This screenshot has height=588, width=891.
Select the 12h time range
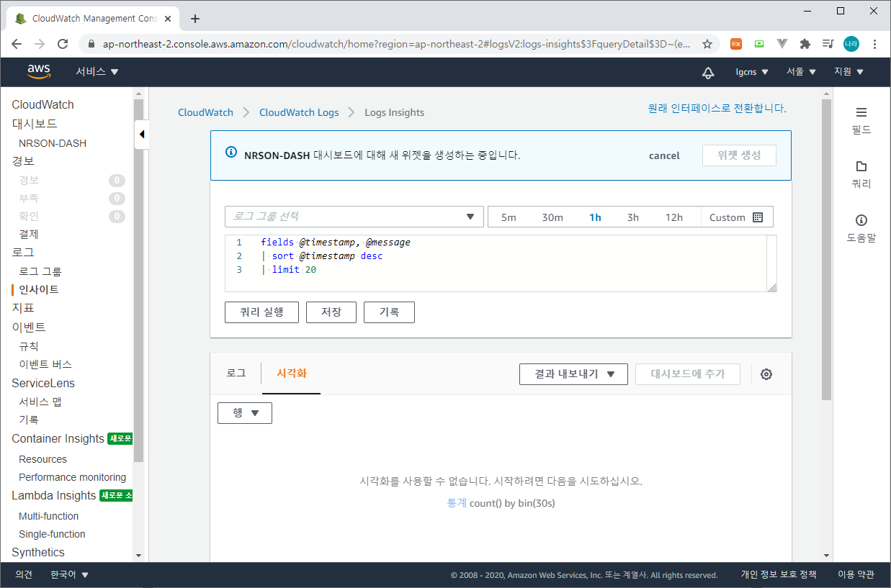pyautogui.click(x=674, y=217)
